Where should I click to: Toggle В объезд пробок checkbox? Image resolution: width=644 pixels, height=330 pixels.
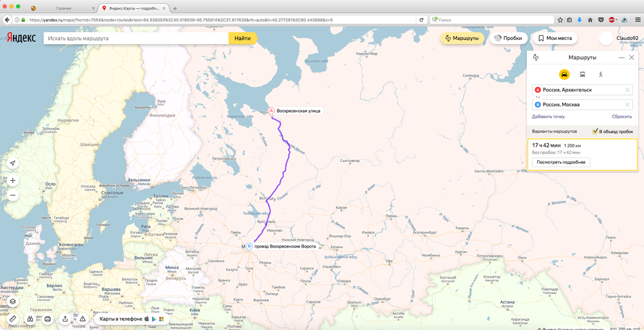pos(595,131)
